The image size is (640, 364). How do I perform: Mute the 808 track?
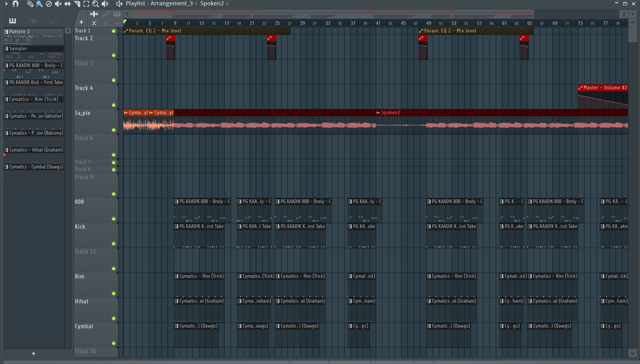(x=114, y=219)
